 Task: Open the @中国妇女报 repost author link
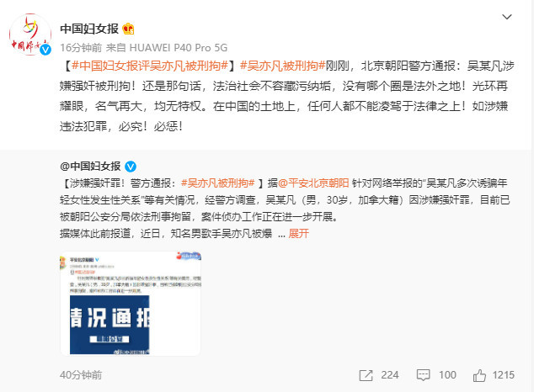(x=90, y=167)
